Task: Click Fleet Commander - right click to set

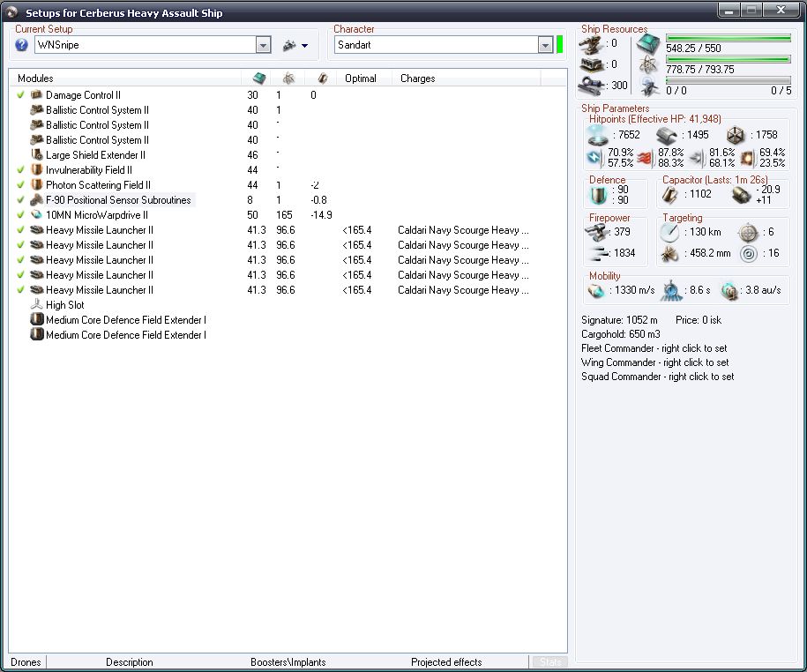Action: click(x=654, y=348)
